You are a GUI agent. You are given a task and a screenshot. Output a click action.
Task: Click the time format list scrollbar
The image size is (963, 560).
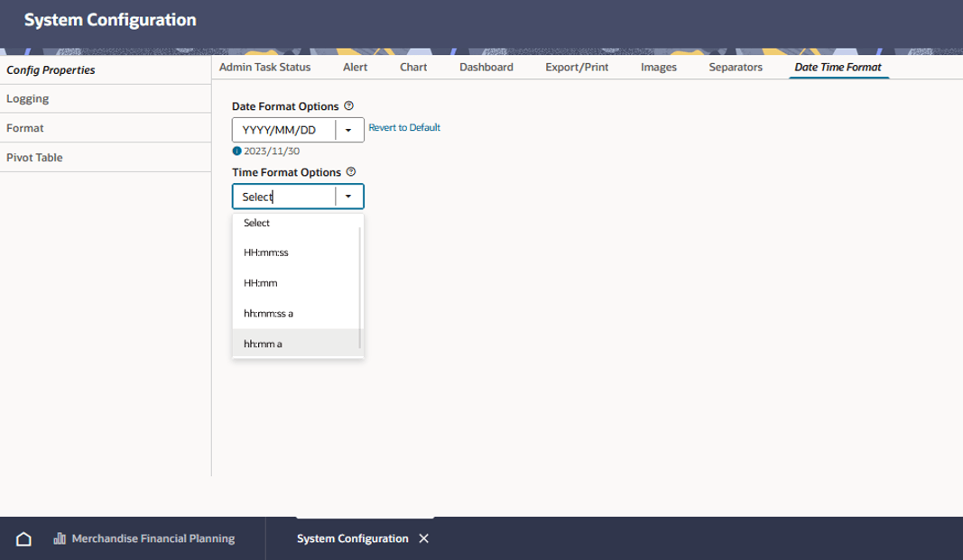pos(360,287)
